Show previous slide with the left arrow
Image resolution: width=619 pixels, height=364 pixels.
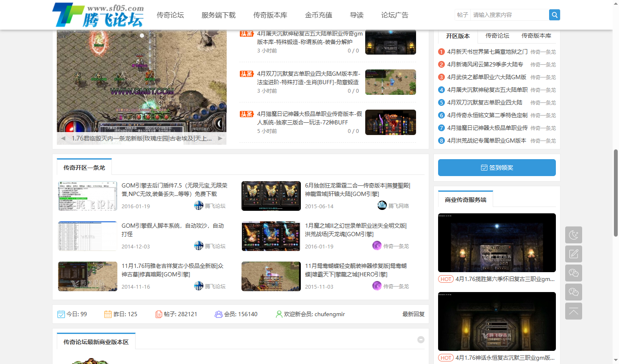[x=63, y=138]
